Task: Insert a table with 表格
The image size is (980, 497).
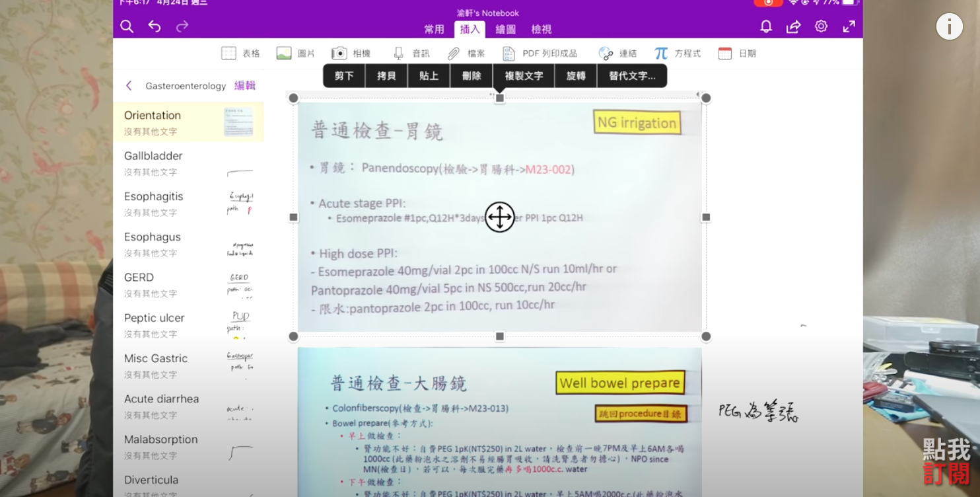Action: [x=240, y=54]
